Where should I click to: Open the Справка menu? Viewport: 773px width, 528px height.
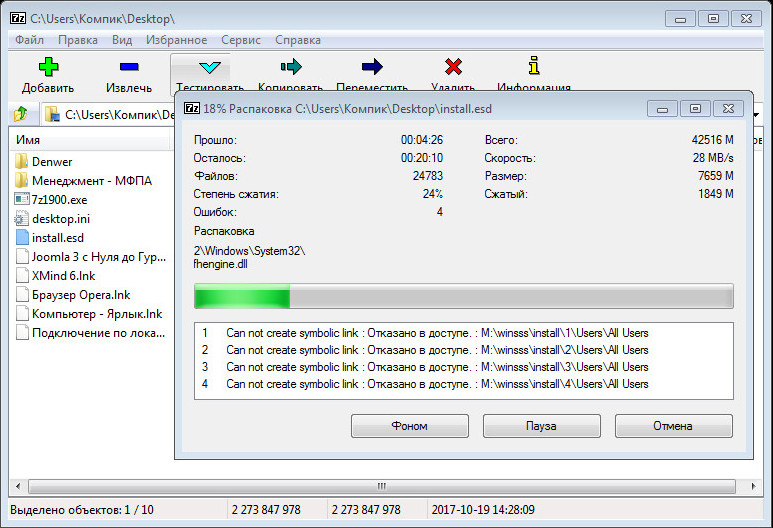coord(298,40)
